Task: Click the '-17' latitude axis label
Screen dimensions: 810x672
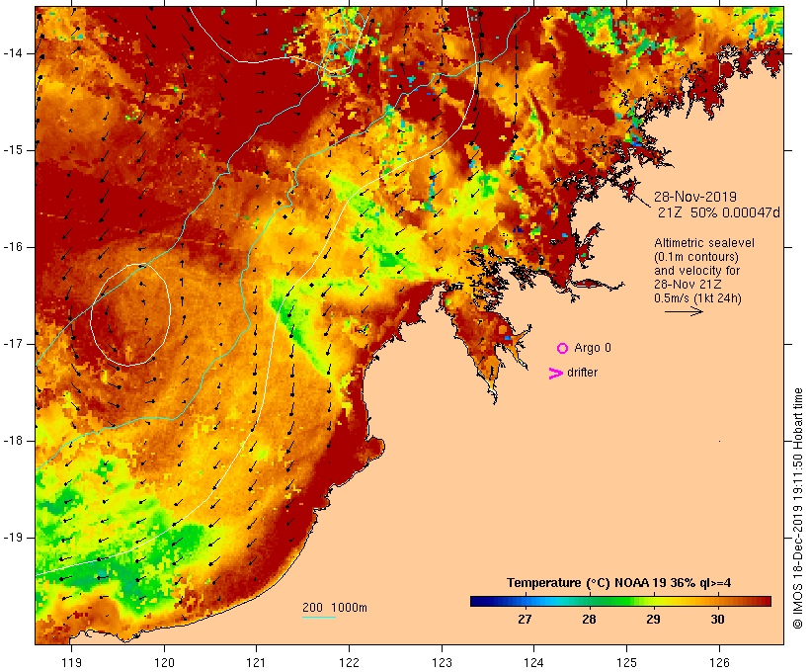Action: tap(12, 344)
